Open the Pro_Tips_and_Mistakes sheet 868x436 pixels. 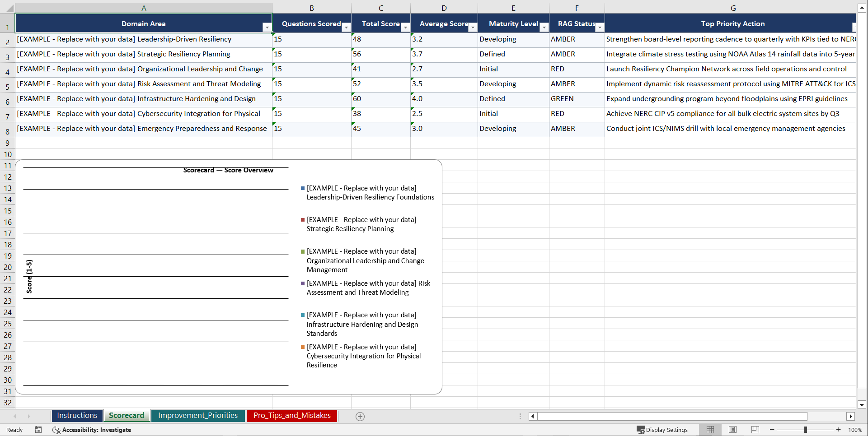tap(292, 416)
